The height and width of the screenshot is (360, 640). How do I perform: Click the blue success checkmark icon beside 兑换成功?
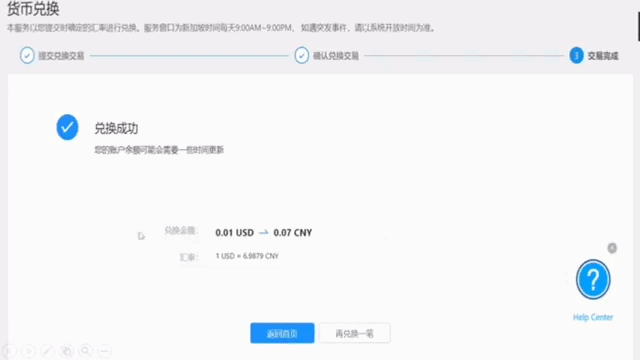(67, 127)
